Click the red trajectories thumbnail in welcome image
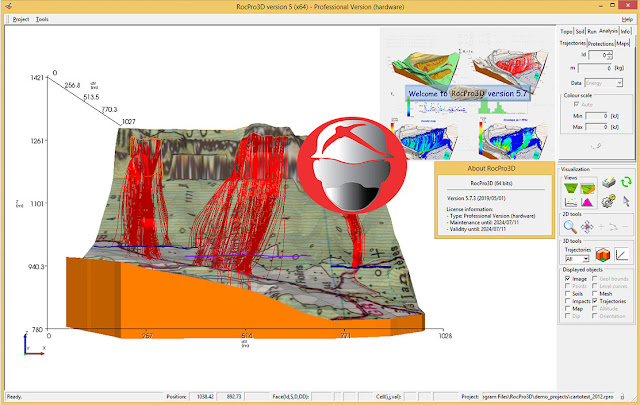The width and height of the screenshot is (640, 405). click(510, 69)
